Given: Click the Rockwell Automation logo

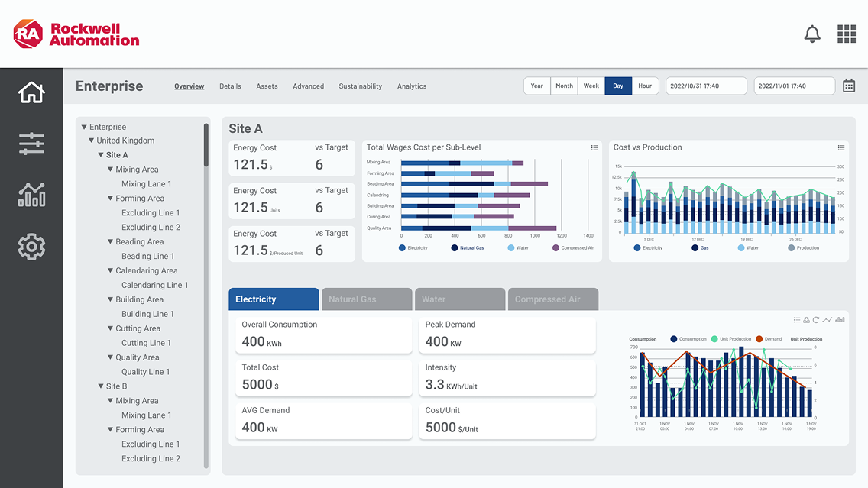Looking at the screenshot, I should pos(76,34).
